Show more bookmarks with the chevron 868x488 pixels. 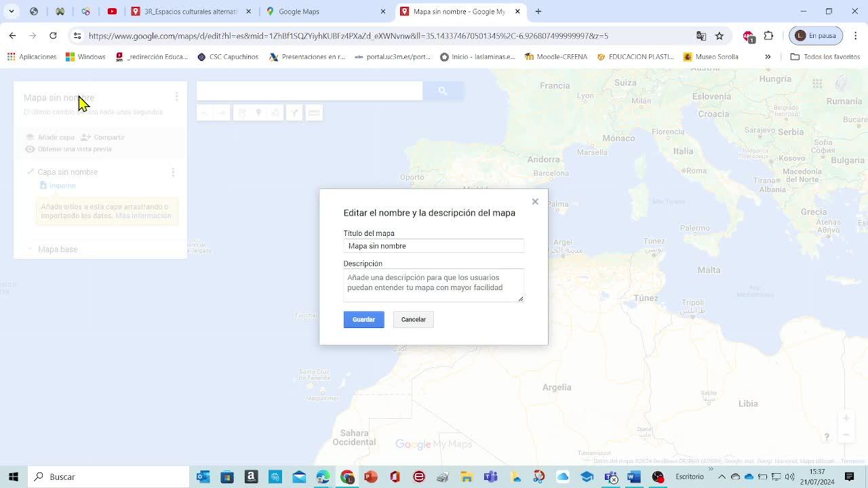tap(768, 57)
